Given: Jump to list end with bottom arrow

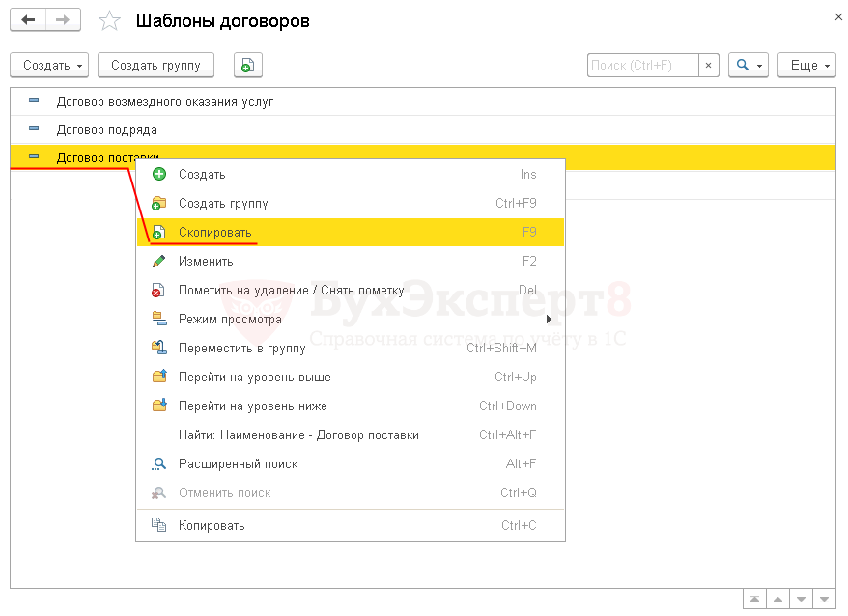Looking at the screenshot, I should pos(824,600).
